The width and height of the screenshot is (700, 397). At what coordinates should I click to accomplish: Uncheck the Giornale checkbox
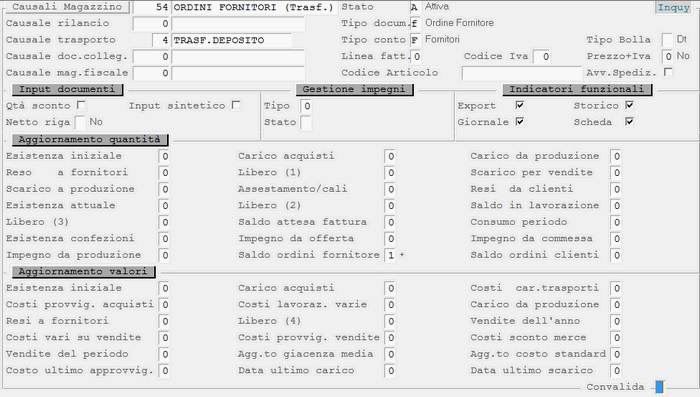coord(520,121)
